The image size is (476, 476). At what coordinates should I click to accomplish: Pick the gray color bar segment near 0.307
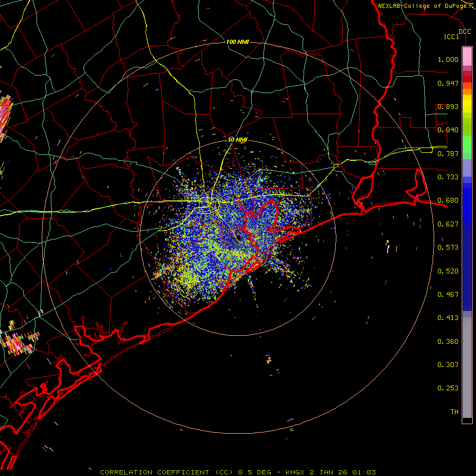(467, 368)
